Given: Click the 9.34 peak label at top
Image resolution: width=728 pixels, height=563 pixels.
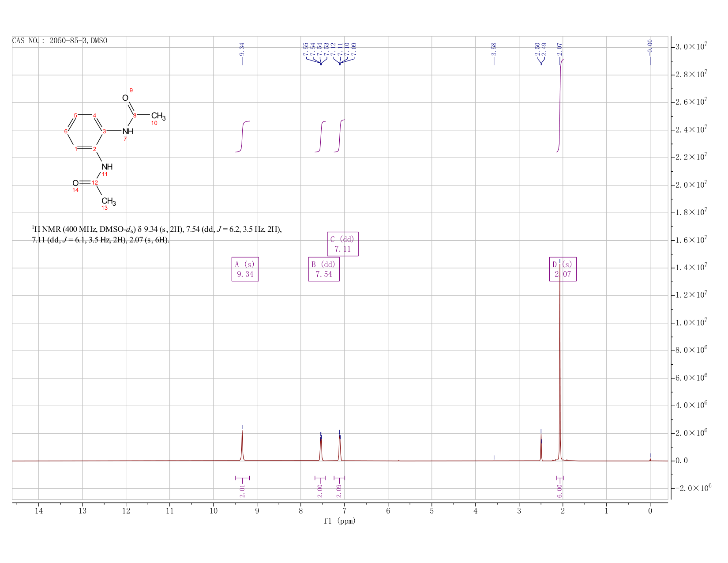Looking at the screenshot, I should (x=242, y=49).
